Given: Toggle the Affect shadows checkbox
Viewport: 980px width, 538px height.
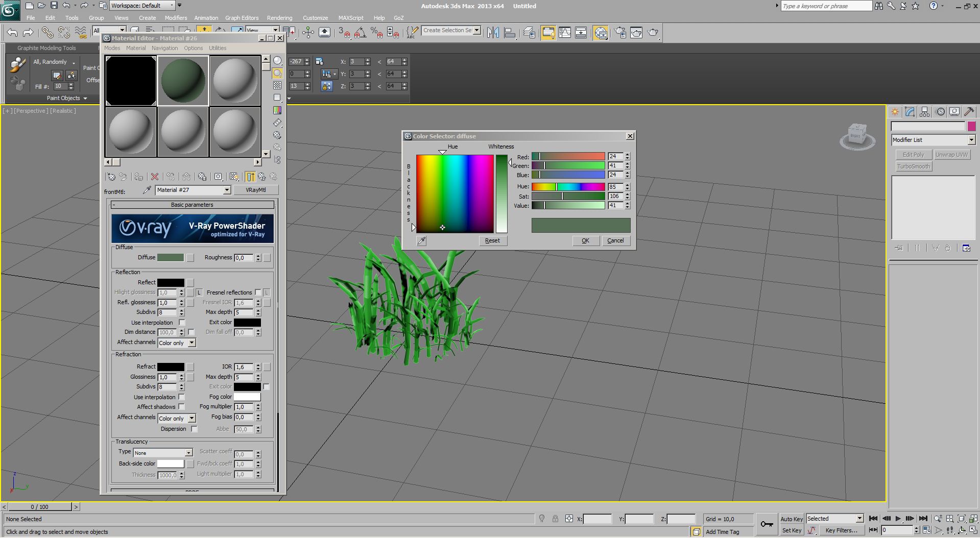Looking at the screenshot, I should point(181,407).
